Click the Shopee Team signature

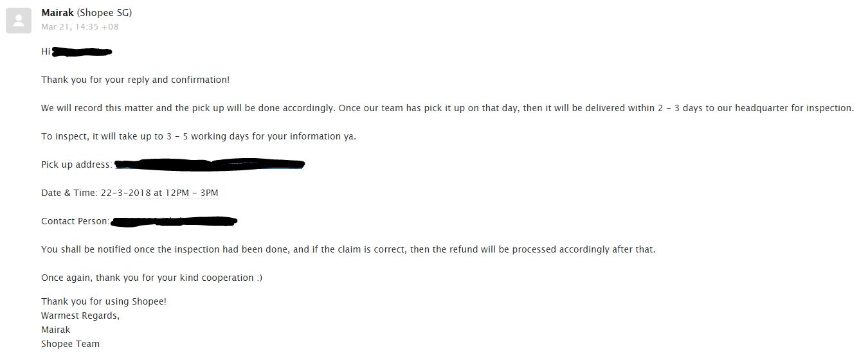pyautogui.click(x=71, y=344)
